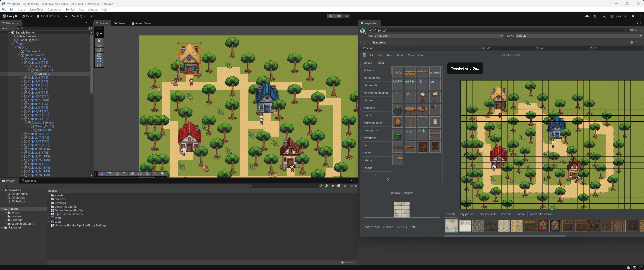Select the Rotate tool in Scene

point(99,50)
